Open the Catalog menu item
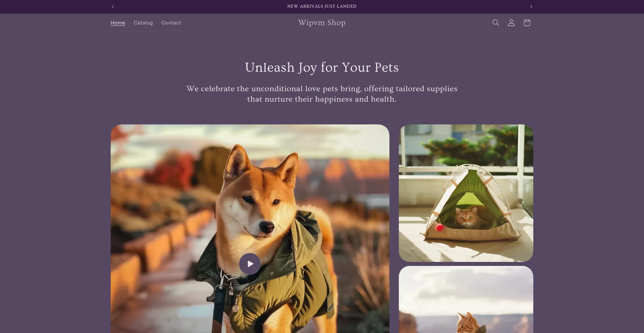 click(x=143, y=23)
